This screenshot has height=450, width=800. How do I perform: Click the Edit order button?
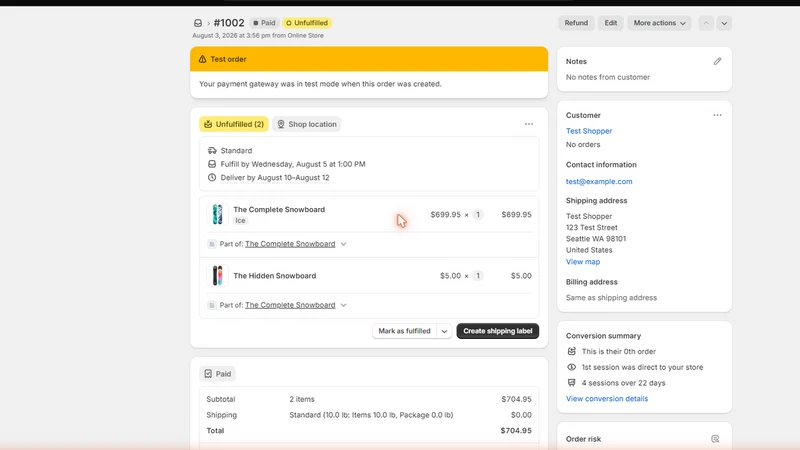[x=611, y=23]
